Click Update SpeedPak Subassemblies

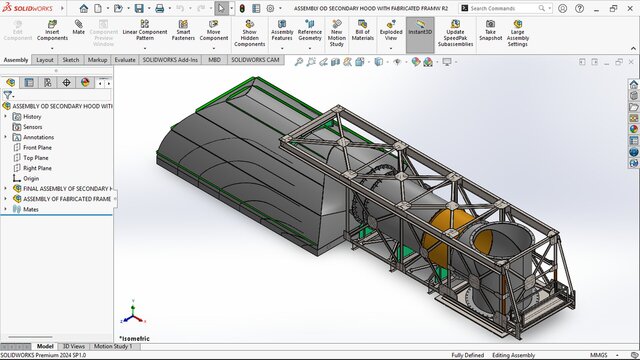tap(455, 33)
